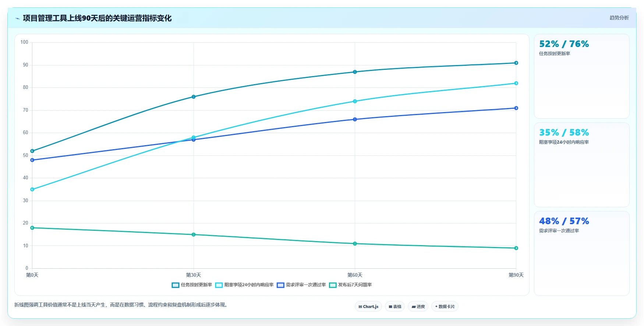The image size is (644, 326).
Task: Hide the 发布后7天问题率 series via legend
Action: 350,285
